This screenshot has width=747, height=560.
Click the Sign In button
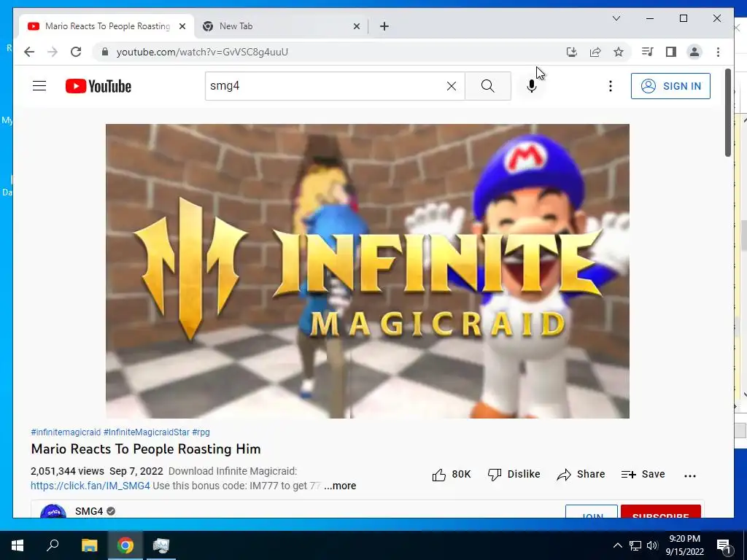[x=670, y=86]
